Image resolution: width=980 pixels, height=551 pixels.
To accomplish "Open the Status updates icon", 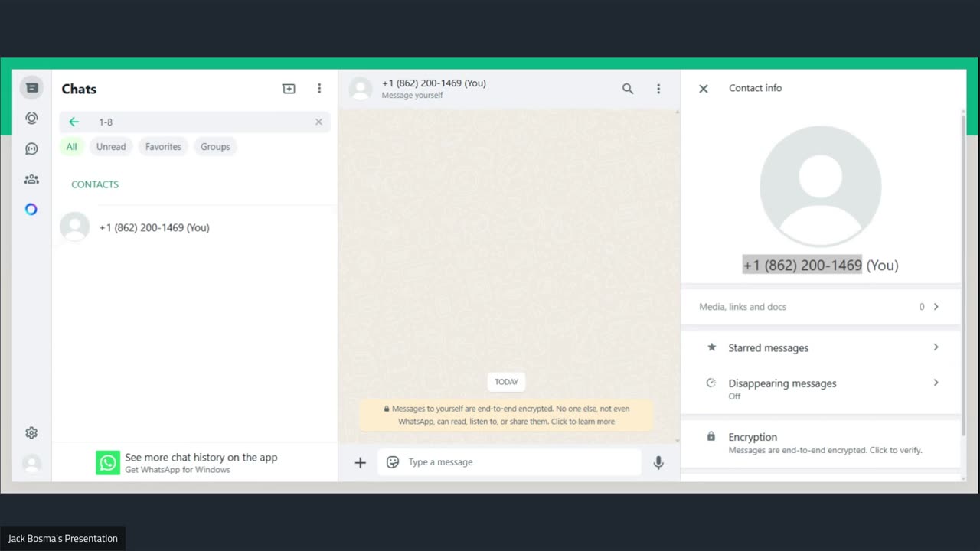I will pos(31,119).
